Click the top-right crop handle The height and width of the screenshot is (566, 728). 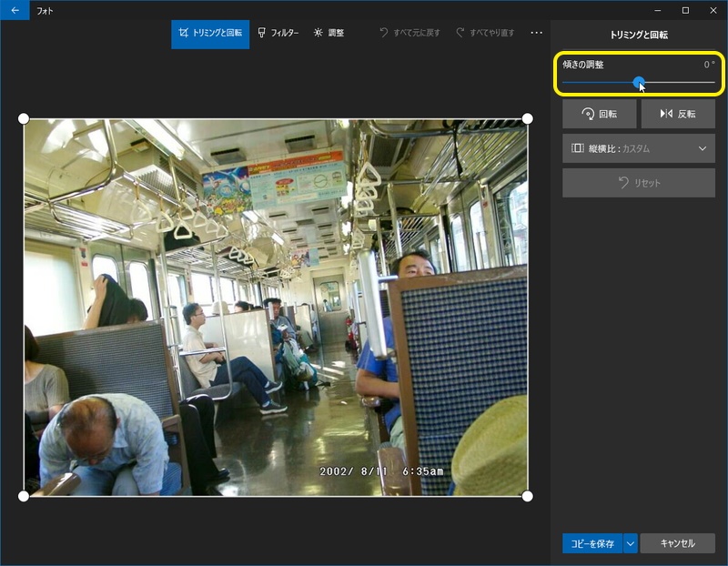pyautogui.click(x=528, y=119)
